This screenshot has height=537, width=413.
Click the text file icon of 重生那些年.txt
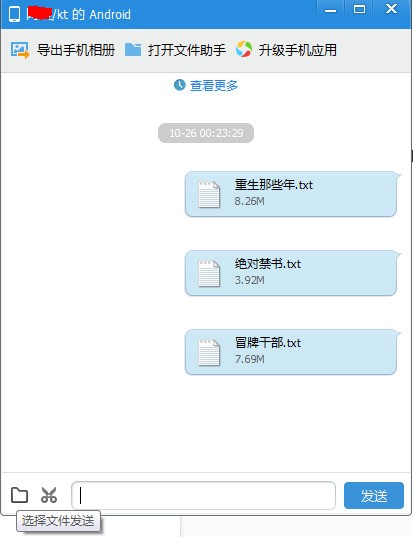(x=209, y=194)
